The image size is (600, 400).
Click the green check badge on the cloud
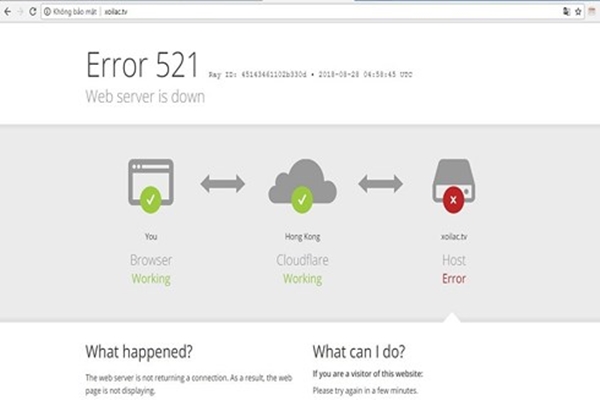(x=302, y=200)
